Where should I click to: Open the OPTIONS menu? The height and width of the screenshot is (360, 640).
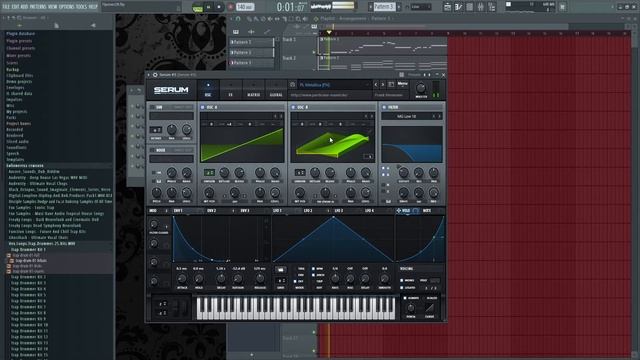67,7
